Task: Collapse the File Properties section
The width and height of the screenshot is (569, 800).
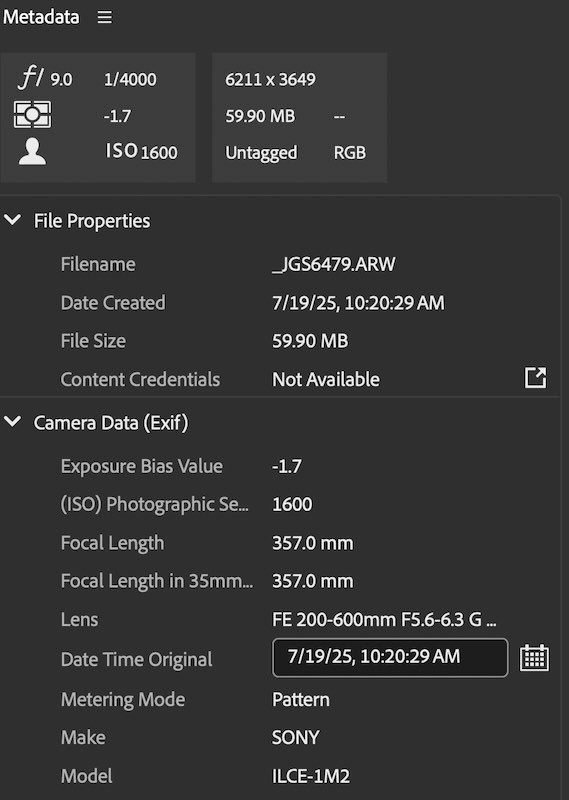Action: click(x=12, y=220)
